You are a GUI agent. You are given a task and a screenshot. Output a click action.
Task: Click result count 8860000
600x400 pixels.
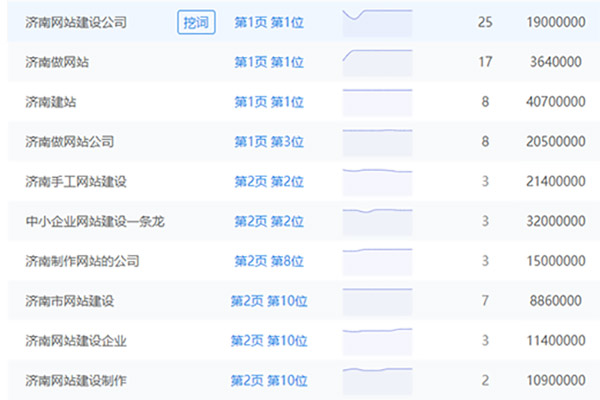556,301
